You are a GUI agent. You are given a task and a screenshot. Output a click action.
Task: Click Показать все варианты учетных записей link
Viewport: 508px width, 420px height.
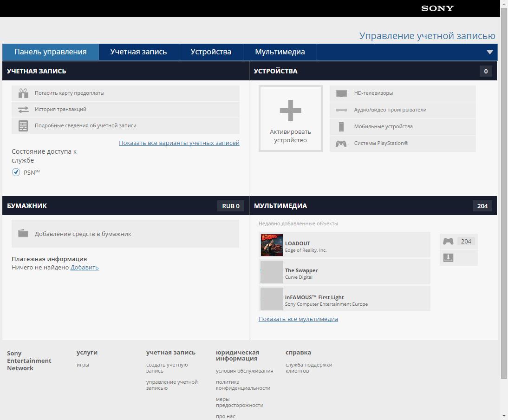[x=179, y=143]
